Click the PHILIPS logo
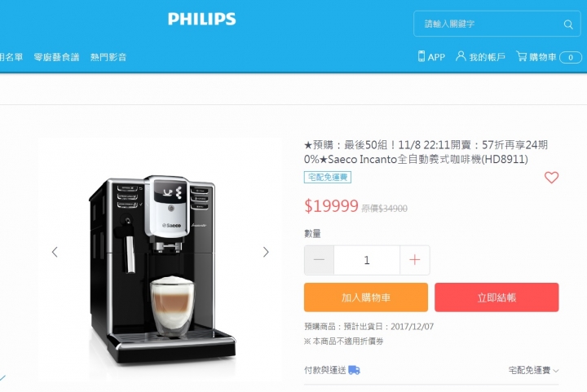 202,19
